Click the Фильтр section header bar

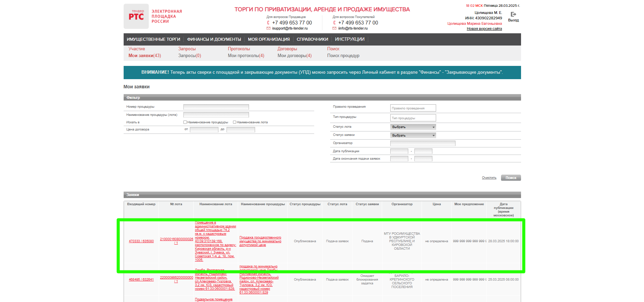coord(322,97)
